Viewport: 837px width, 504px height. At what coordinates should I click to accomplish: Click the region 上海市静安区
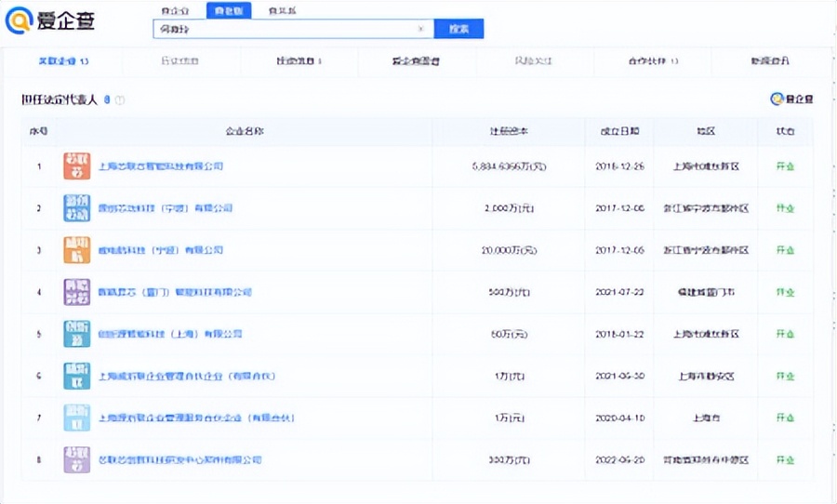tap(706, 376)
